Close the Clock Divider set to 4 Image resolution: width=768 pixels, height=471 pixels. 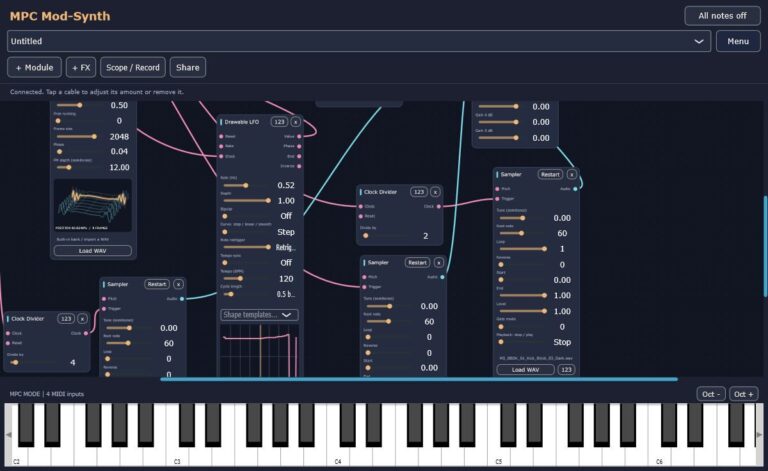click(x=82, y=319)
